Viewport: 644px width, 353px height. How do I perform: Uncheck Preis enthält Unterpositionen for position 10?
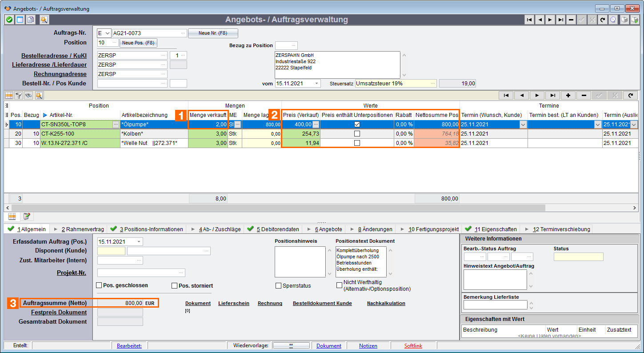click(x=357, y=124)
